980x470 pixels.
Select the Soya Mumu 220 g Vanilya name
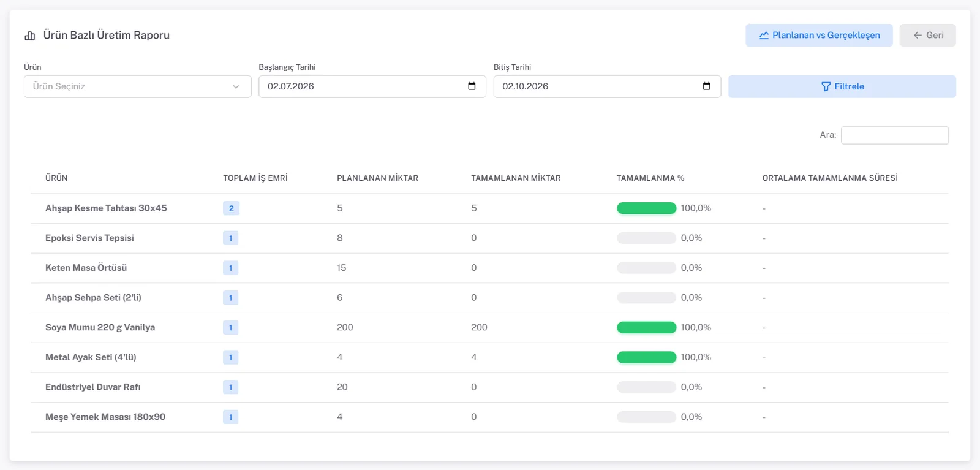(100, 328)
